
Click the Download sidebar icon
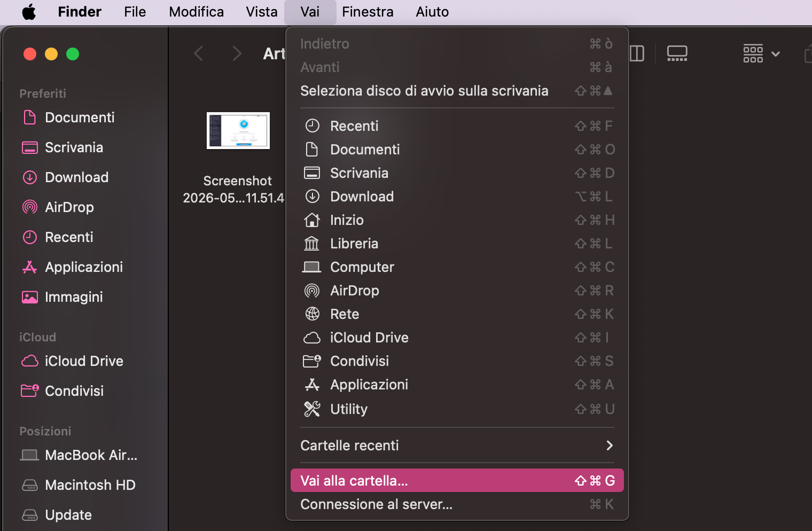pyautogui.click(x=30, y=177)
